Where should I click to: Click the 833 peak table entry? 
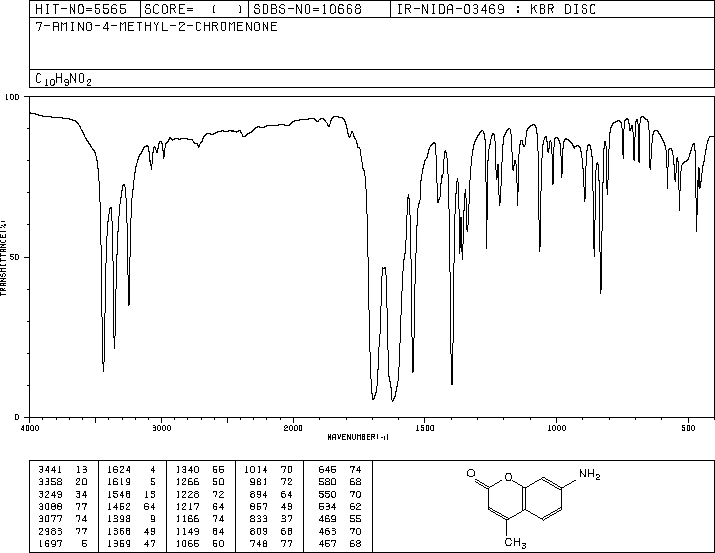click(x=259, y=519)
